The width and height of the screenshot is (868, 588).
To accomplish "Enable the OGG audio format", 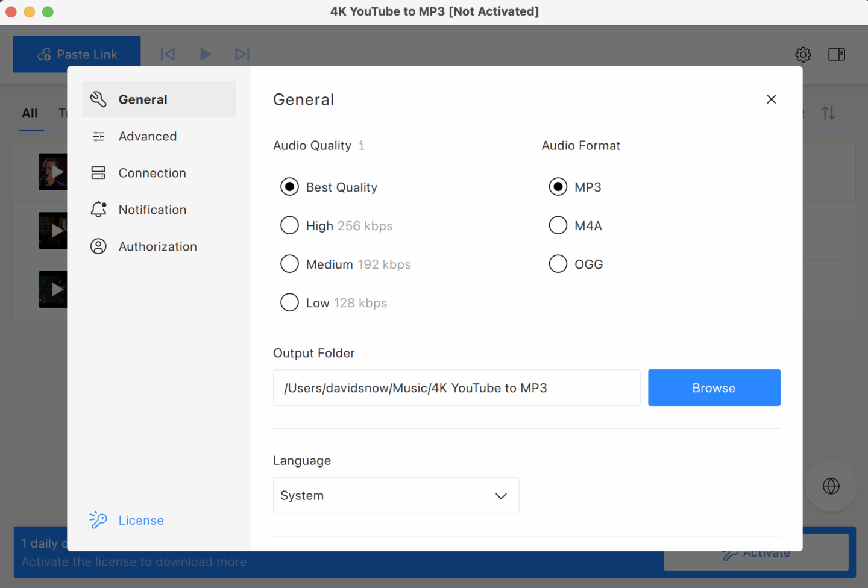I will 558,263.
